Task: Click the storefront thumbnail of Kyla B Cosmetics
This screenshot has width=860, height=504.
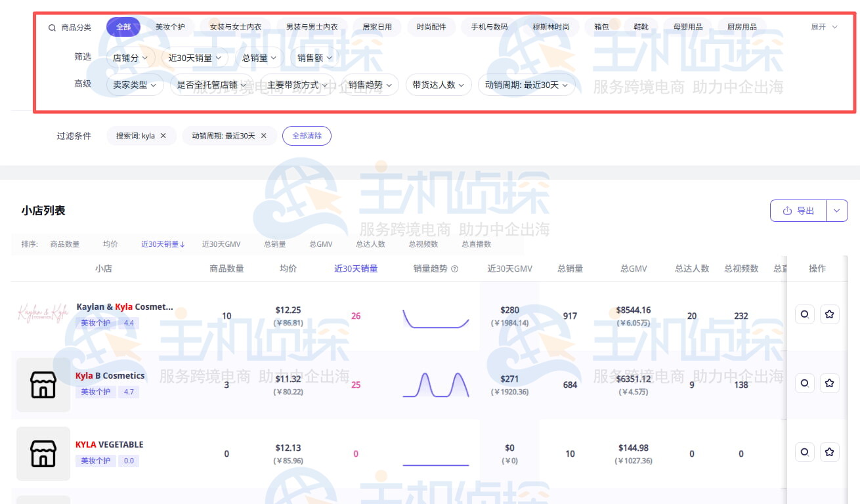Action: pos(43,385)
